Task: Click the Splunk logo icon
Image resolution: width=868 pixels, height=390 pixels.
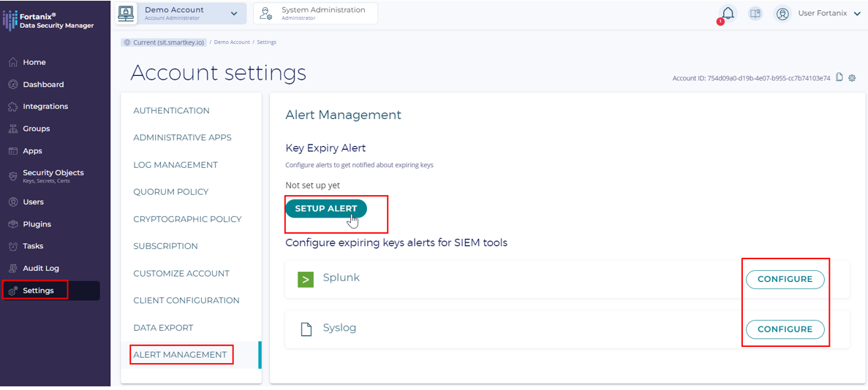Action: click(306, 279)
